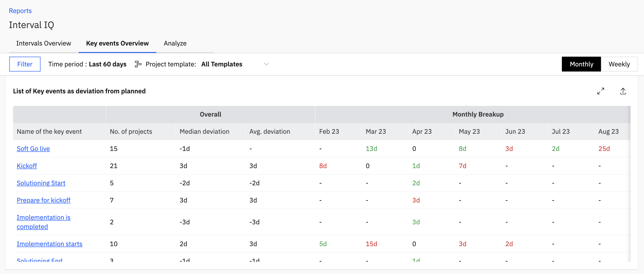
Task: Click the Aug 23 value 25d for Soft Go live
Action: pyautogui.click(x=604, y=148)
